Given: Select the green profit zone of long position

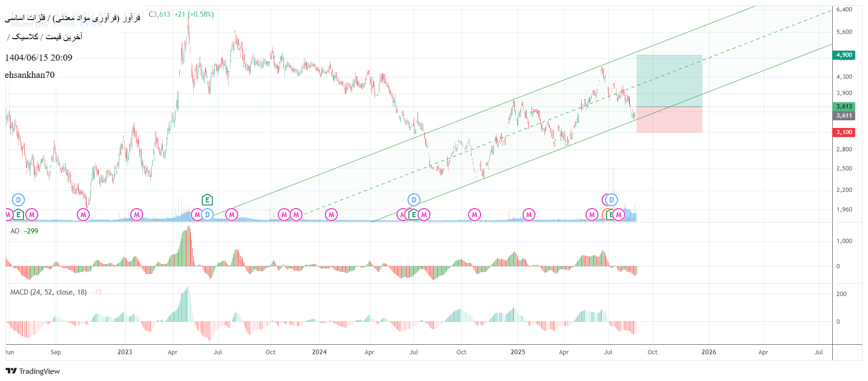Looking at the screenshot, I should (669, 81).
